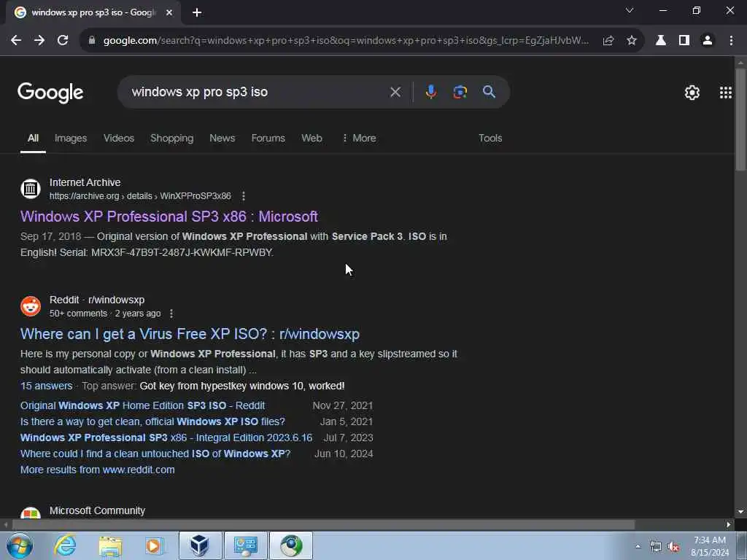The image size is (747, 560).
Task: Switch to the Images tab
Action: (x=71, y=138)
